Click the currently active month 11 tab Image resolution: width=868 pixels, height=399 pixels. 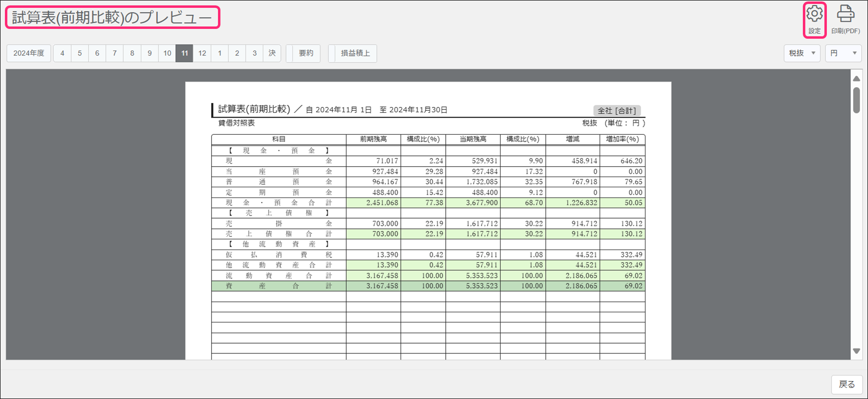184,53
